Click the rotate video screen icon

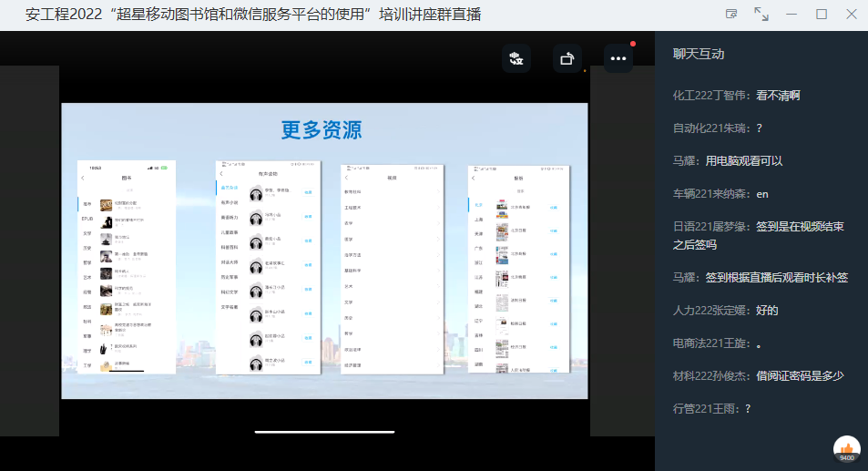(x=567, y=58)
